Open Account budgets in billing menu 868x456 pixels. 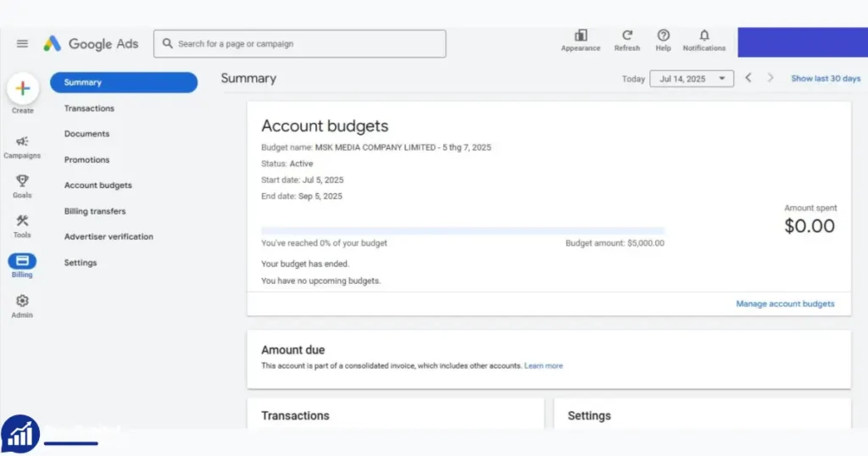pyautogui.click(x=98, y=186)
